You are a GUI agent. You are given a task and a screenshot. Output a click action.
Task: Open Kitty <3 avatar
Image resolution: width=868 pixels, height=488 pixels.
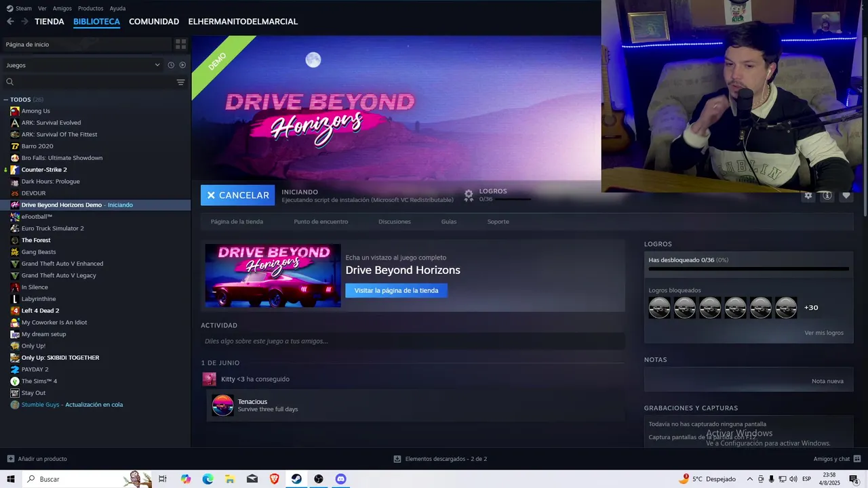click(x=210, y=379)
